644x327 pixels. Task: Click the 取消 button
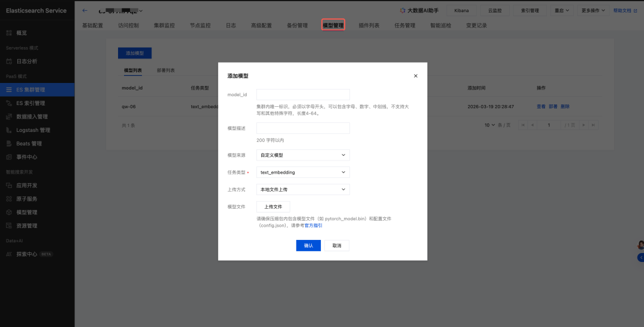pyautogui.click(x=337, y=246)
